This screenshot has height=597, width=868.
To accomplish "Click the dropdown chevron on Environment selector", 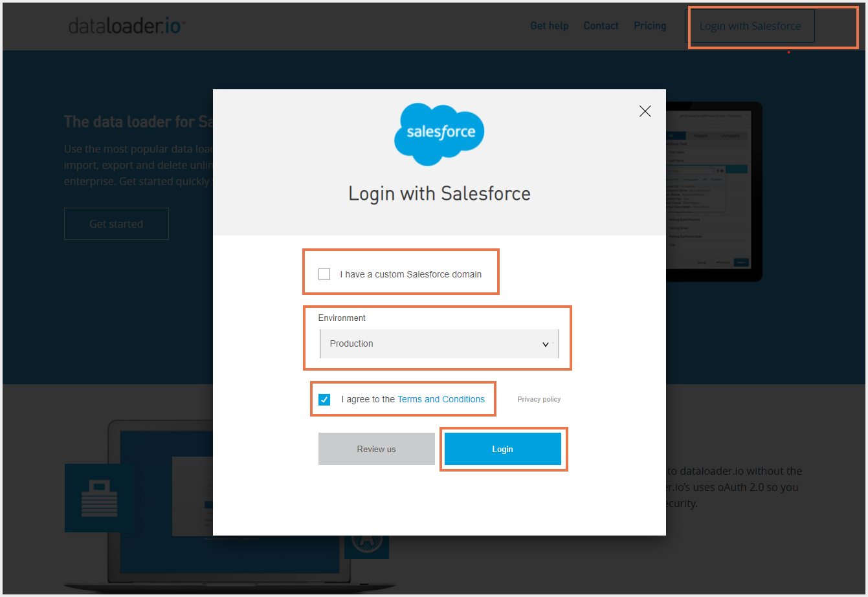I will 546,344.
